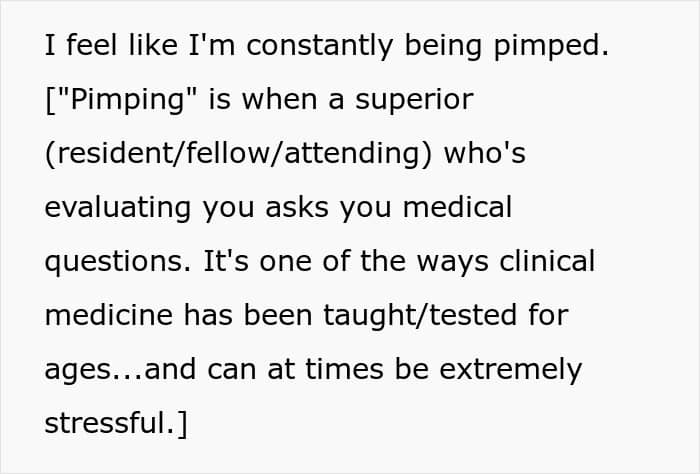Click the word "ways"
This screenshot has height=474, width=700.
[452, 263]
